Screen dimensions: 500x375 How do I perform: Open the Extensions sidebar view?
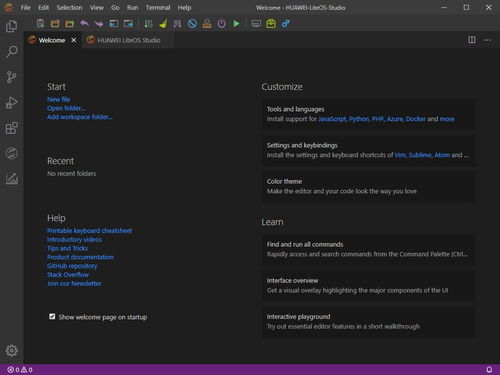click(12, 128)
